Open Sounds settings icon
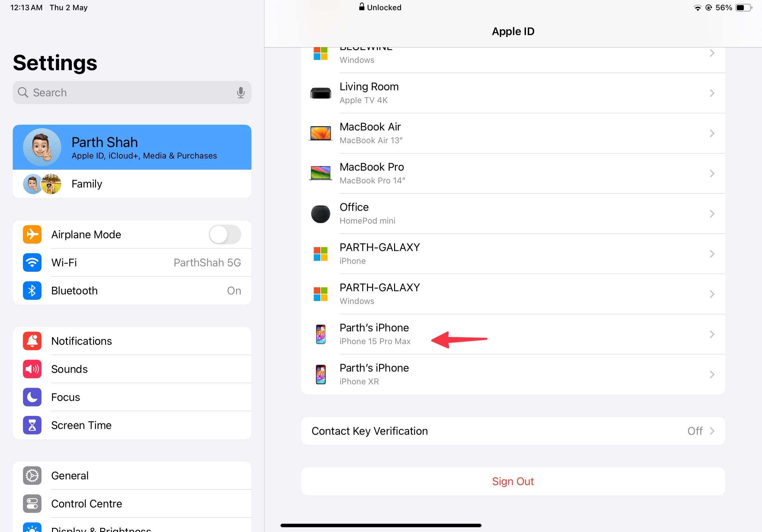 [31, 369]
